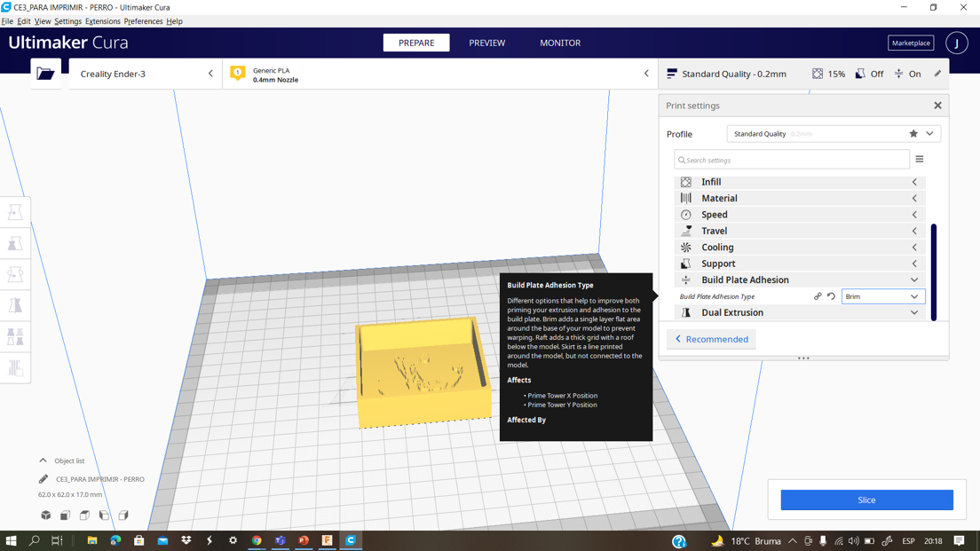980x551 pixels.
Task: Select the Scale tool in left toolbar
Action: click(15, 244)
